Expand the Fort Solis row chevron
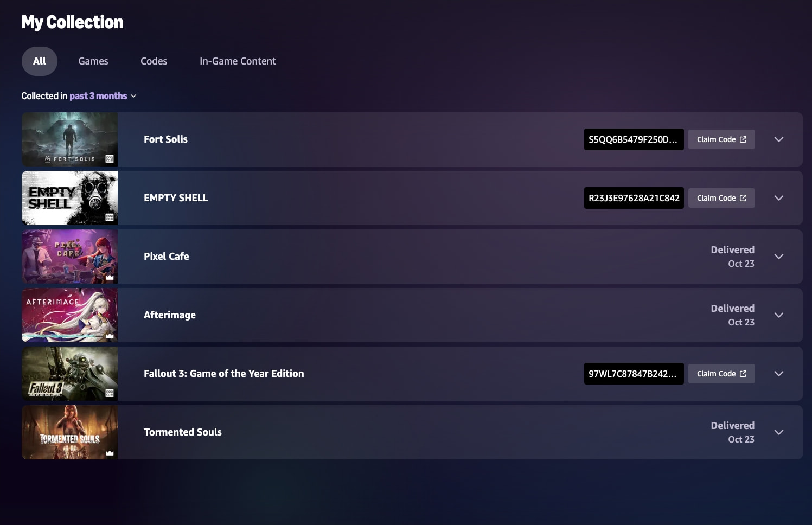The width and height of the screenshot is (812, 525). coord(779,139)
